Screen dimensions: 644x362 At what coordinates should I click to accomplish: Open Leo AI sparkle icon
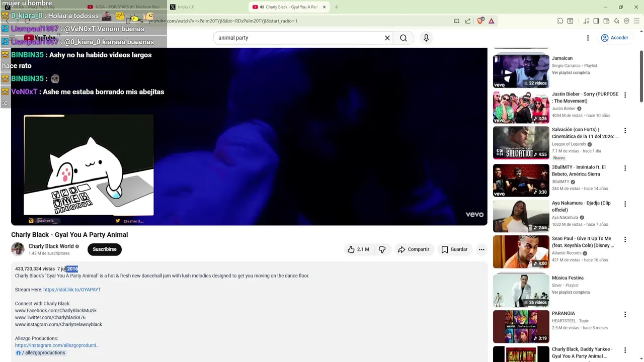[x=616, y=21]
